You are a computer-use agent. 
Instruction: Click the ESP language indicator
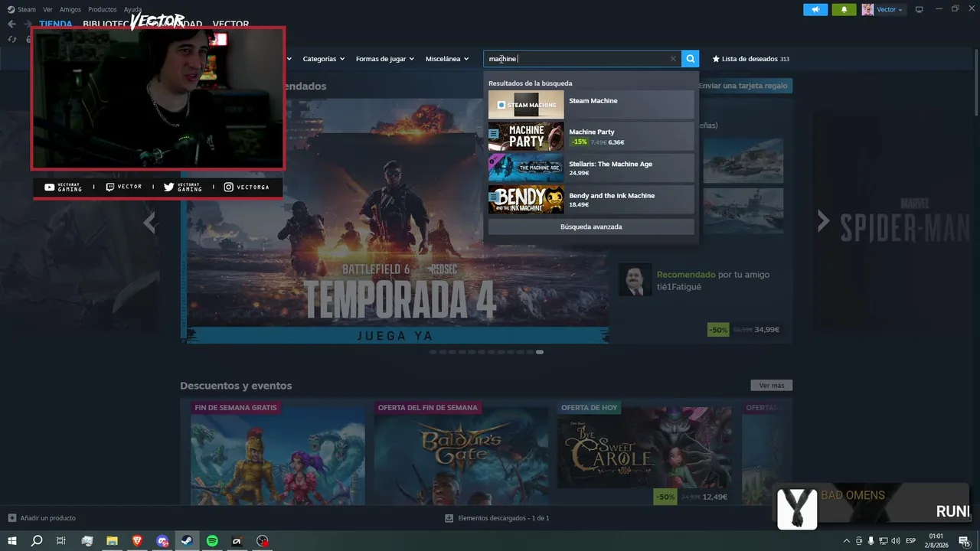[910, 541]
